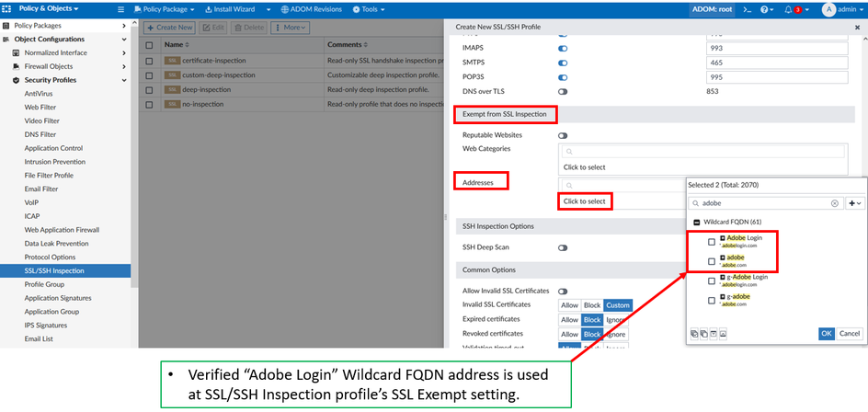Open Data Leak Prevention in sidebar

click(56, 244)
